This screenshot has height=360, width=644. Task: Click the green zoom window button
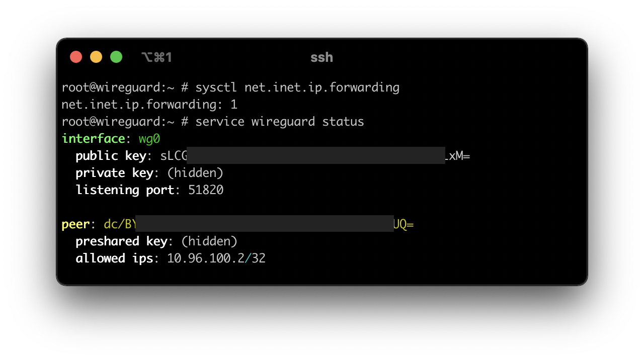click(x=116, y=57)
